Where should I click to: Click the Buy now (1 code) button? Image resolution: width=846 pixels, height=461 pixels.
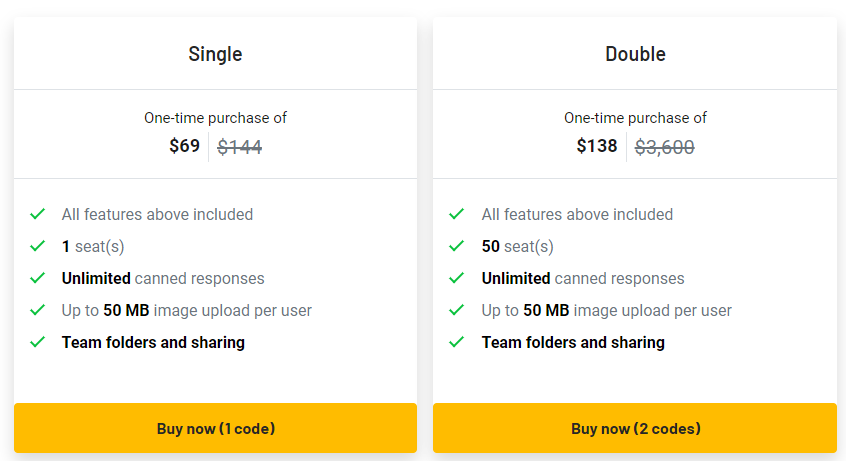click(215, 428)
